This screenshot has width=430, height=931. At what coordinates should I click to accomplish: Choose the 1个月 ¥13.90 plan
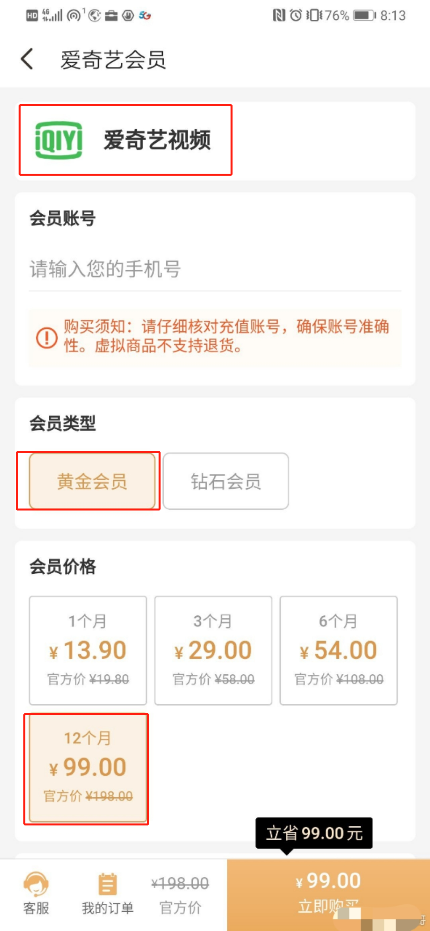pyautogui.click(x=88, y=651)
